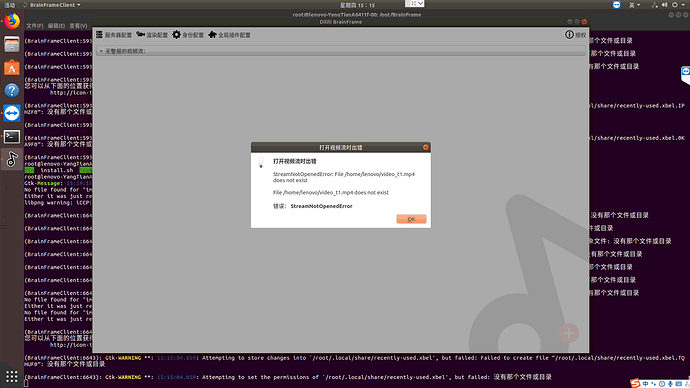The height and width of the screenshot is (388, 690).
Task: Open Files manager in the dock
Action: pyautogui.click(x=12, y=44)
